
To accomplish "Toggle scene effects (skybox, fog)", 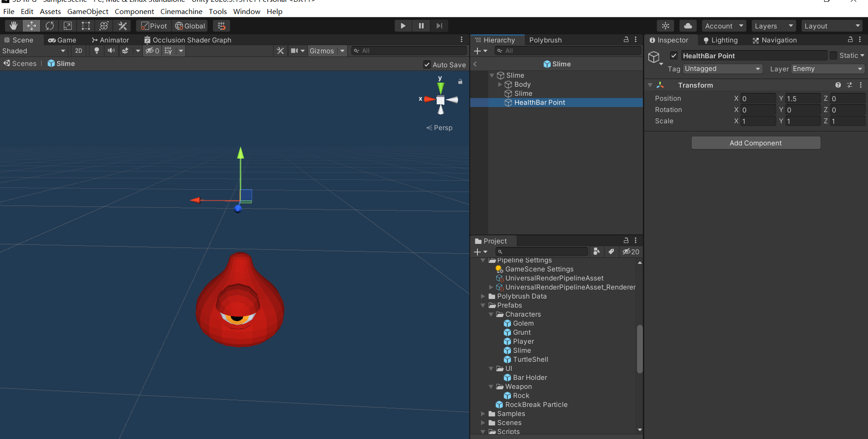I will [x=125, y=51].
